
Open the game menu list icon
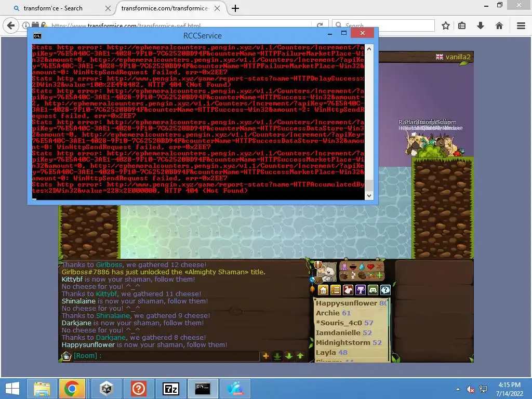click(336, 290)
